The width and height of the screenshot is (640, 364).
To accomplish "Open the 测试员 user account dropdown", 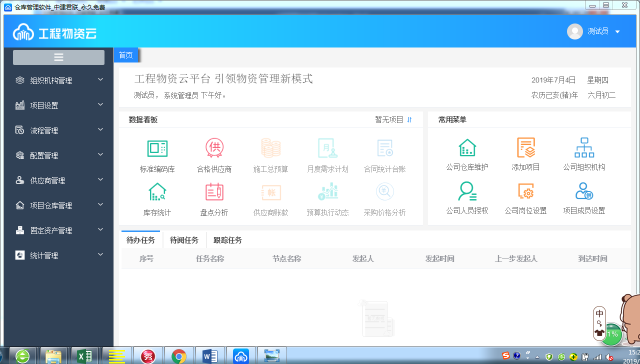I will click(599, 31).
